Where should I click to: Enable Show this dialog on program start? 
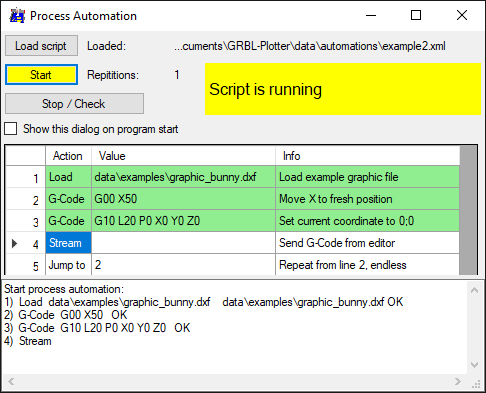[11, 129]
